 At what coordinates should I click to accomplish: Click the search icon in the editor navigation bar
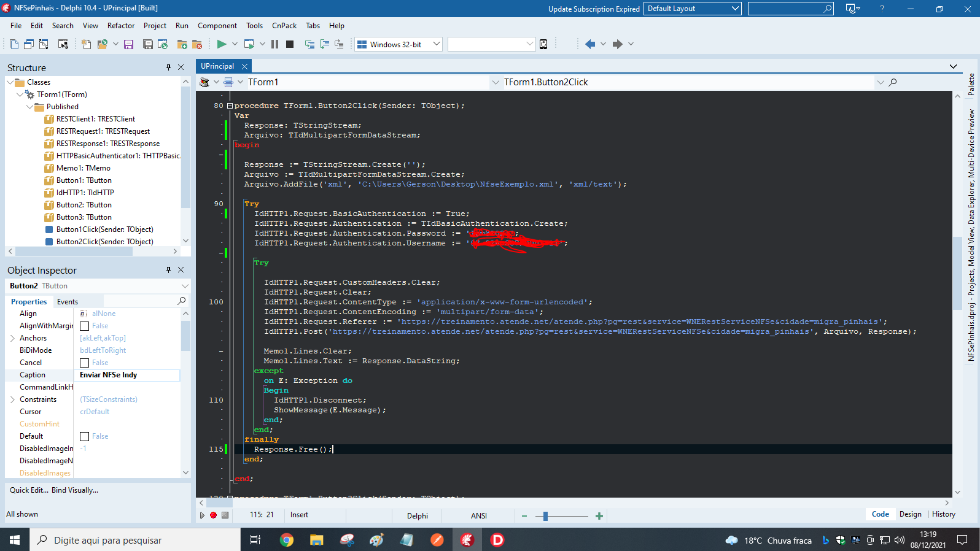tap(893, 82)
